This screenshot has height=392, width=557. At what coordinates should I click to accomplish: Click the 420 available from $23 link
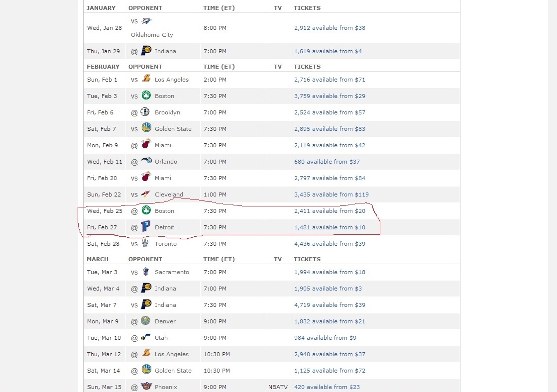tap(327, 387)
